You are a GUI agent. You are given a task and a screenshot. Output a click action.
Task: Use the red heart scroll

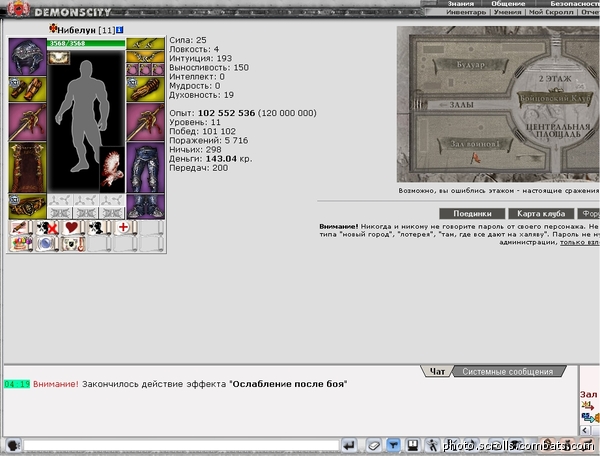[x=73, y=228]
